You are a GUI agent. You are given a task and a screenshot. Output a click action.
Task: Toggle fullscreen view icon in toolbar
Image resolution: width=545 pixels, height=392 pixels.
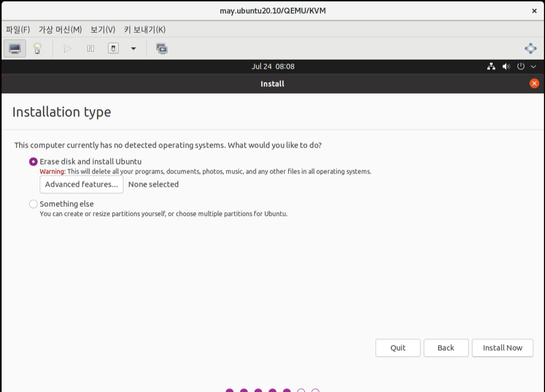[x=530, y=49]
